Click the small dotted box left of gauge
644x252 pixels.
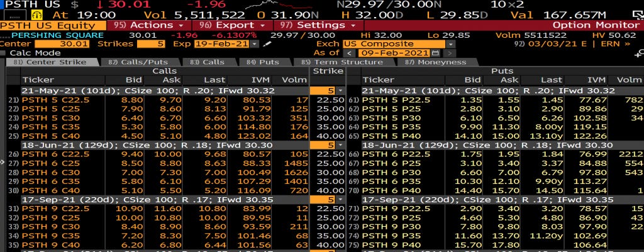[14, 16]
